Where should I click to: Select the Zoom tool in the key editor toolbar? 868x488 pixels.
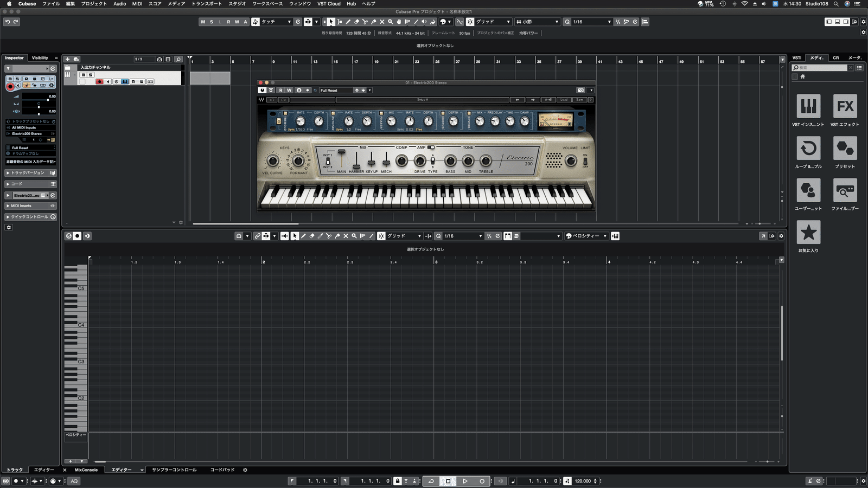tap(354, 236)
